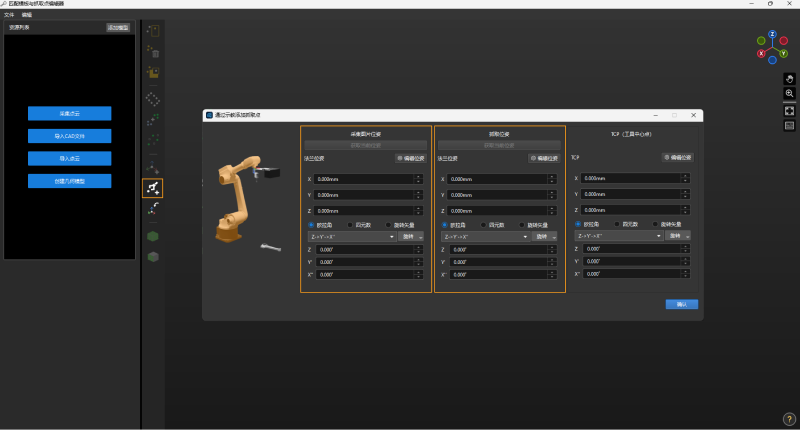
Task: Select the zoom magnifier tool at right
Action: point(789,93)
